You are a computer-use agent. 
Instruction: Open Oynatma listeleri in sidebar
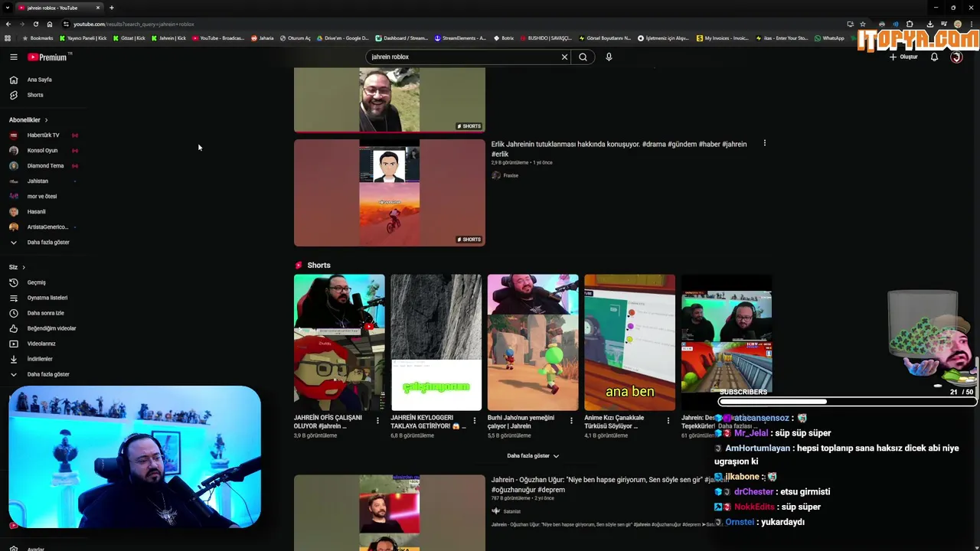[x=47, y=298]
